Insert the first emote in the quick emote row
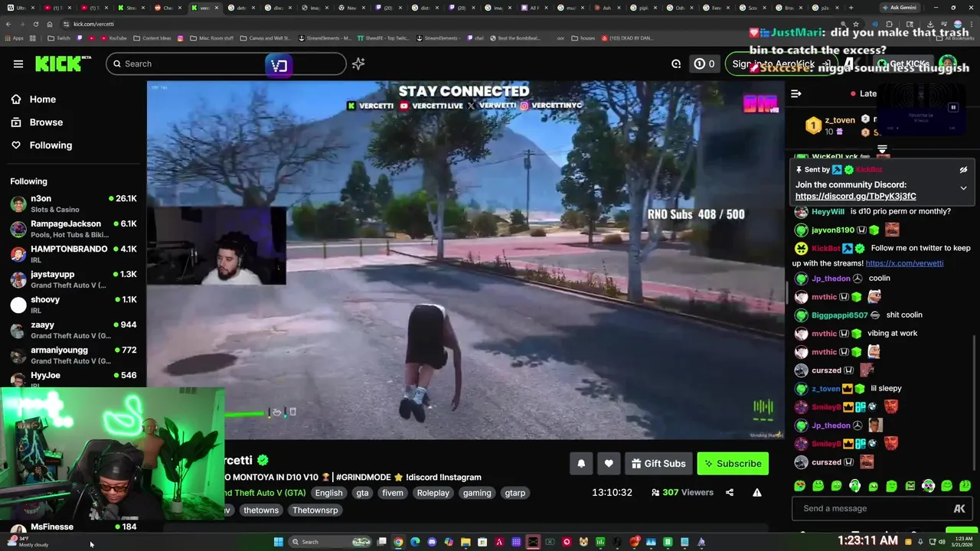This screenshot has width=980, height=551. [x=799, y=486]
